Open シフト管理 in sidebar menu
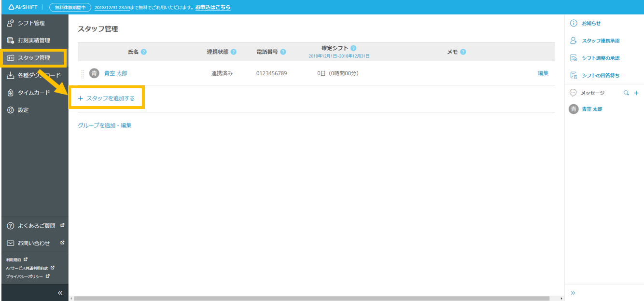 [31, 23]
